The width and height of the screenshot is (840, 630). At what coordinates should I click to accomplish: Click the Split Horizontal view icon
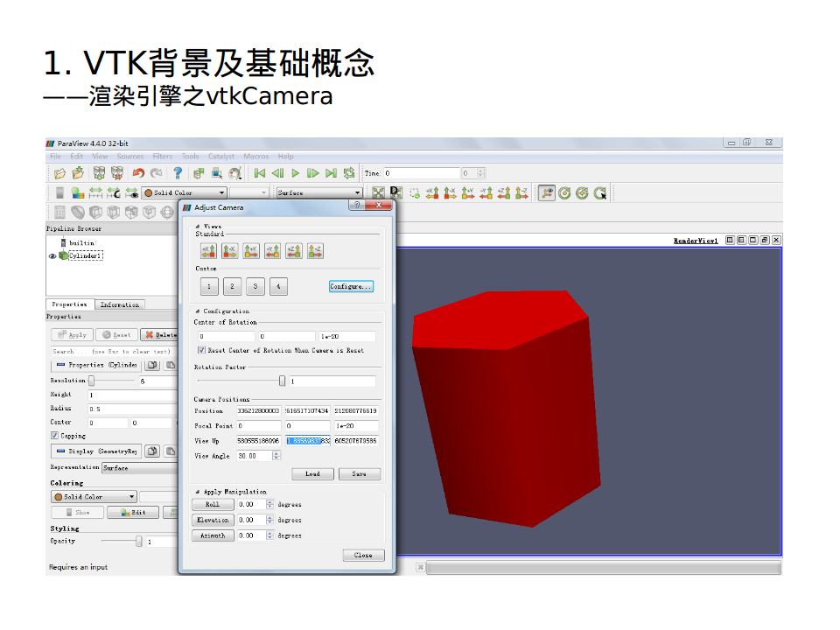730,240
